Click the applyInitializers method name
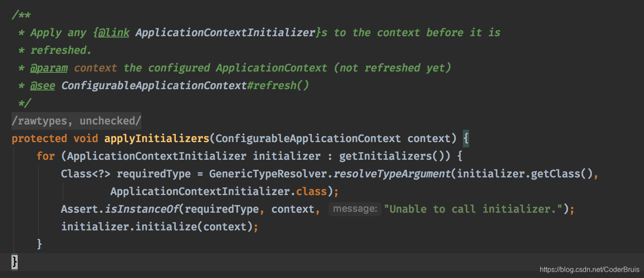Screen dimensions: 644x278 point(156,139)
